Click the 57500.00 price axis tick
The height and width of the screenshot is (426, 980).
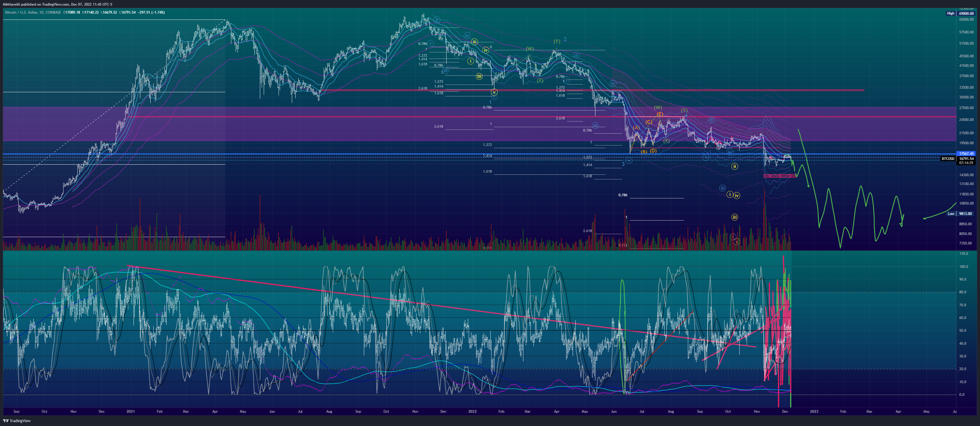pyautogui.click(x=966, y=32)
